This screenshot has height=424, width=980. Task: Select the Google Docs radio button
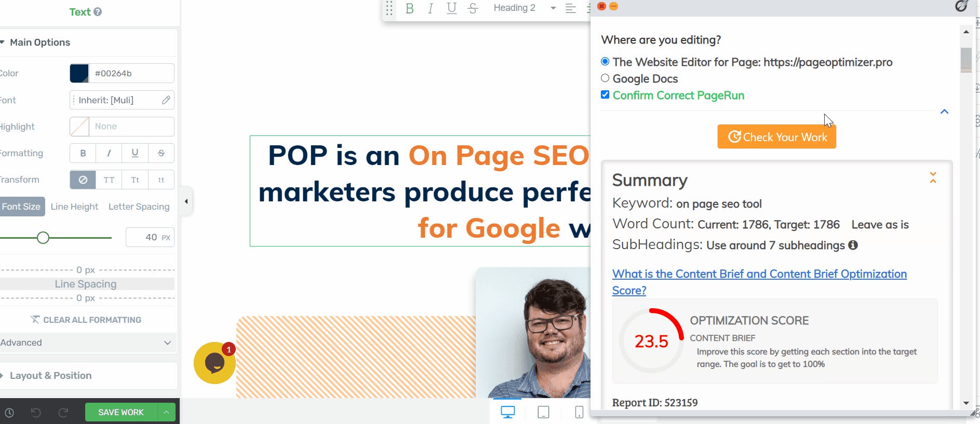605,78
